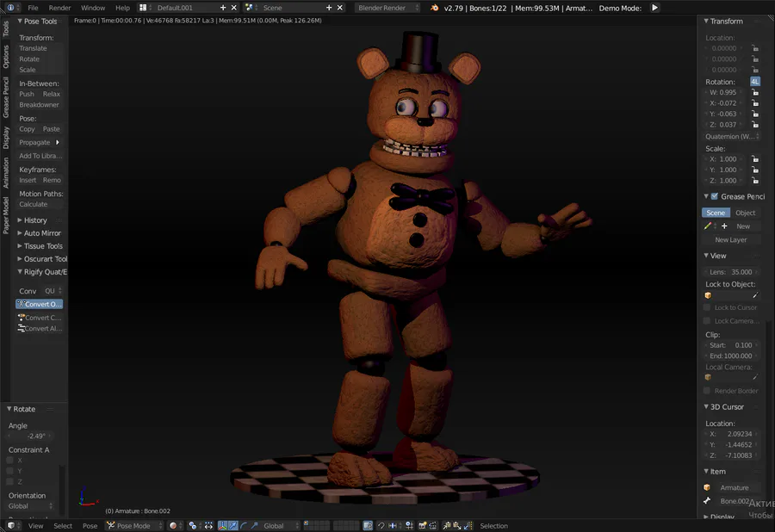Viewport: 775px width, 532px height.
Task: Click the paste pose icon in header
Action: coord(457,526)
